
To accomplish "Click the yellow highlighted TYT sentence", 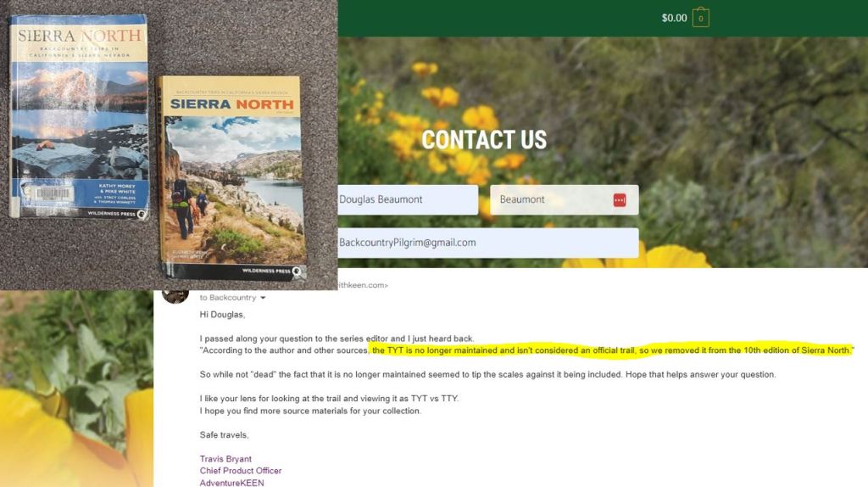I will pos(612,350).
